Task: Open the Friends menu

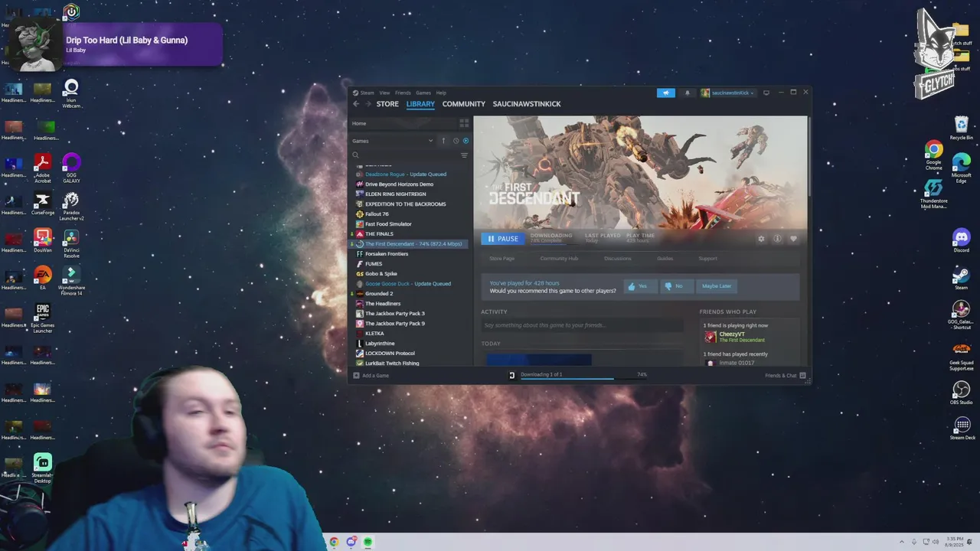Action: 403,93
